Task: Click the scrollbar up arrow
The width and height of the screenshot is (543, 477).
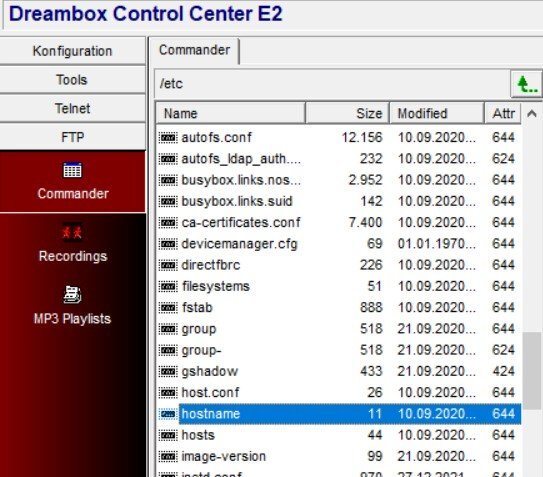Action: coord(532,114)
